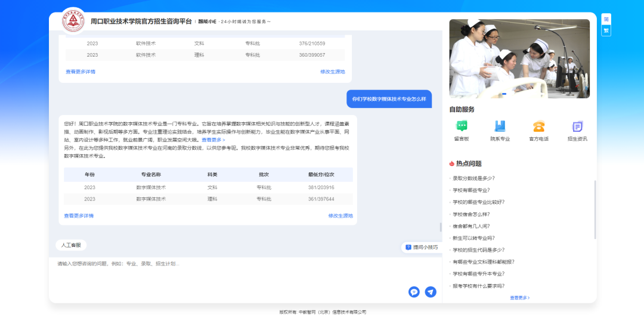The width and height of the screenshot is (644, 322).
Task: Select question 宿舍都有几人间?
Action: tap(471, 226)
